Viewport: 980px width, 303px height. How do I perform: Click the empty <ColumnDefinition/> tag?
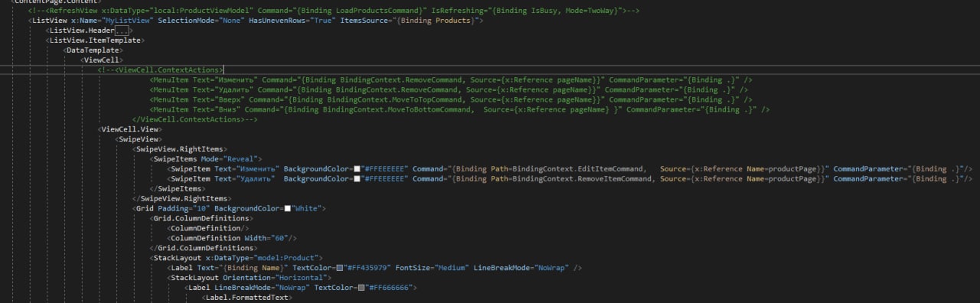click(x=209, y=228)
